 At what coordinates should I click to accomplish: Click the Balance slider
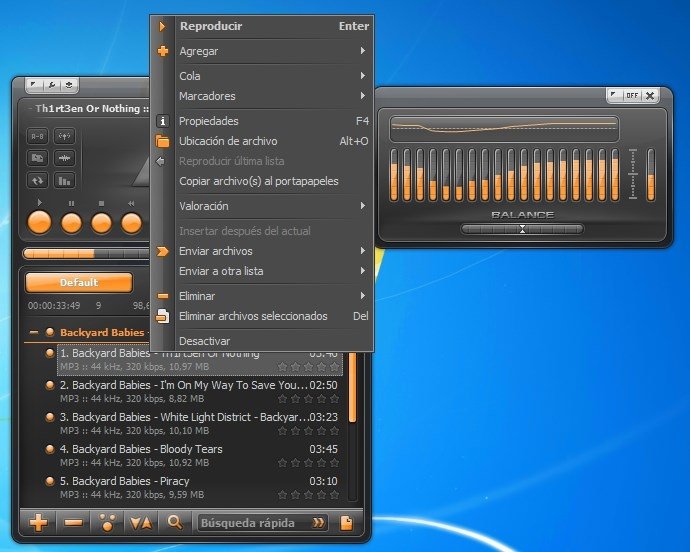522,229
